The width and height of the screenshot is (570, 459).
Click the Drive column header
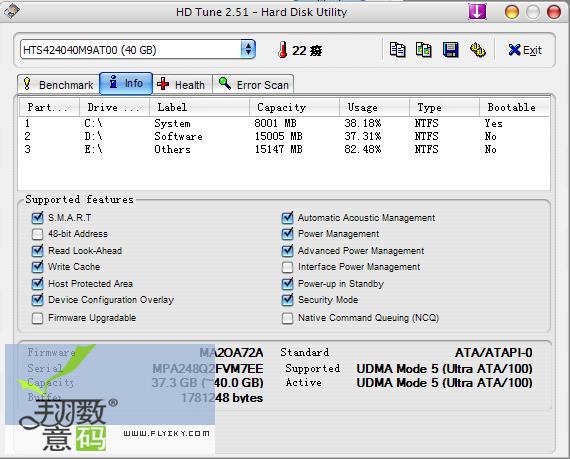coord(115,107)
